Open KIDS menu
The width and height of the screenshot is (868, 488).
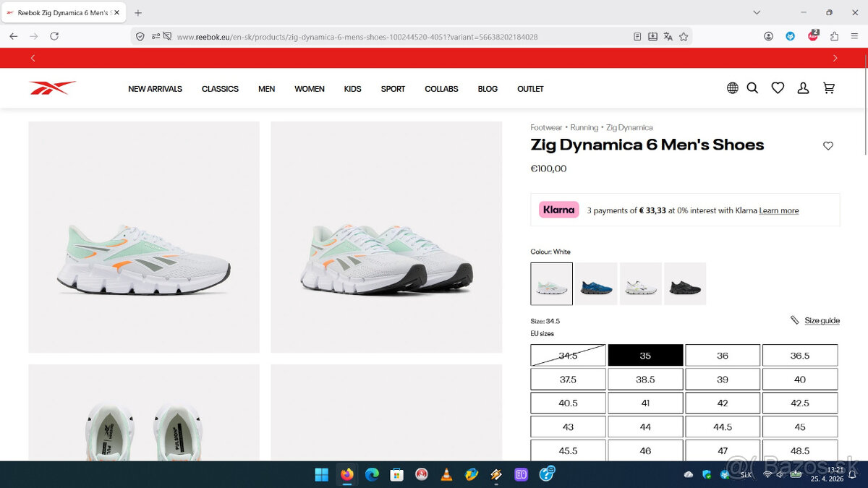[352, 89]
